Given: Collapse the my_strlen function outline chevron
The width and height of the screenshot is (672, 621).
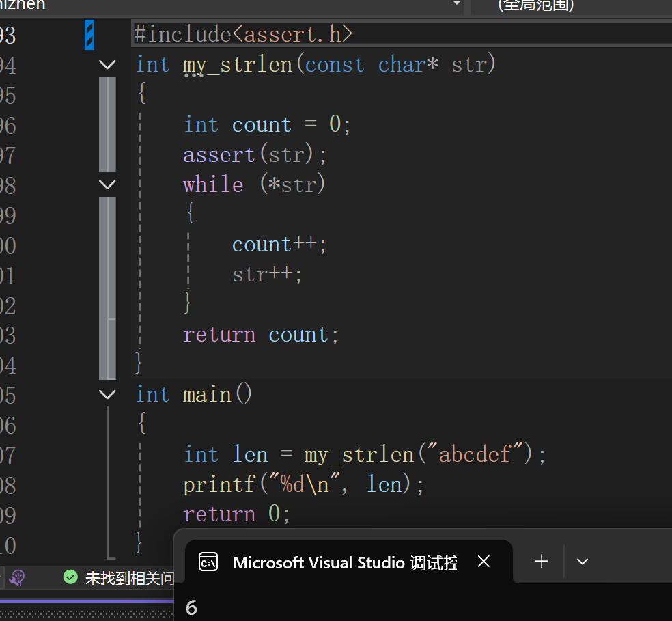Looking at the screenshot, I should tap(107, 65).
